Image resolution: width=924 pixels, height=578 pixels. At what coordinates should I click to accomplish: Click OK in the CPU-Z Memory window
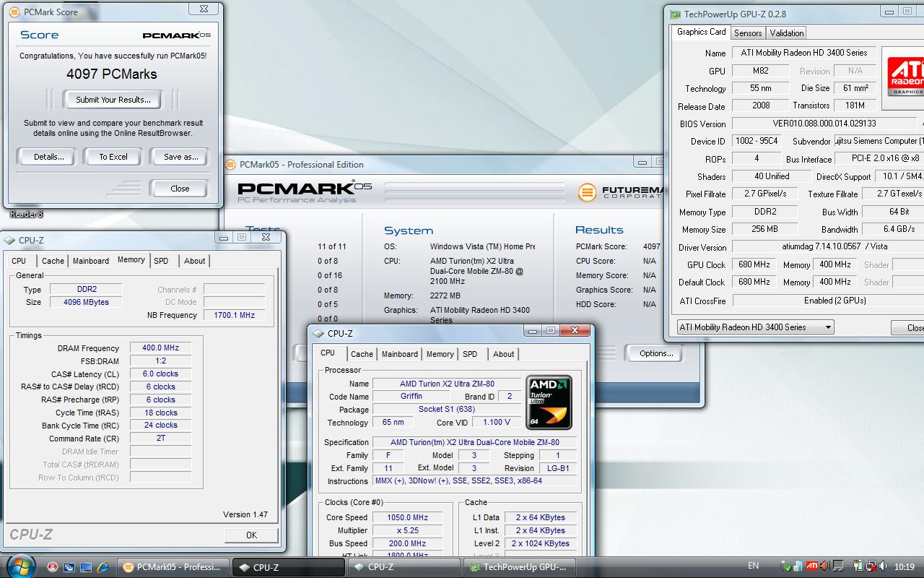point(251,535)
